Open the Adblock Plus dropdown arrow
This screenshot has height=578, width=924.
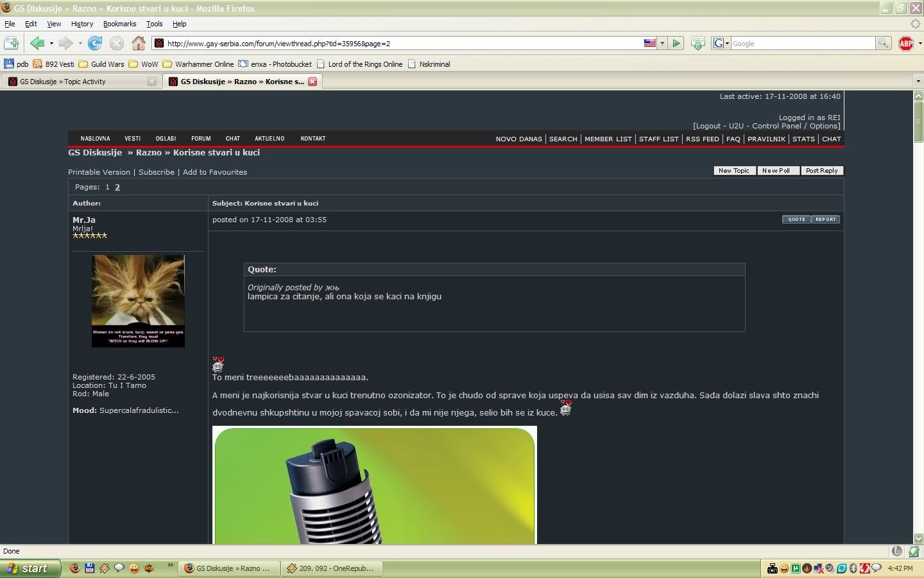click(920, 44)
